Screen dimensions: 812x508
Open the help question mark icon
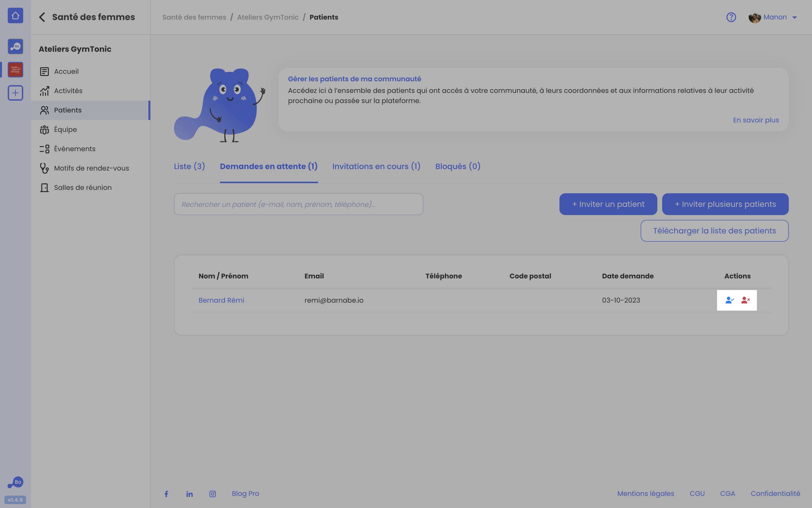731,17
